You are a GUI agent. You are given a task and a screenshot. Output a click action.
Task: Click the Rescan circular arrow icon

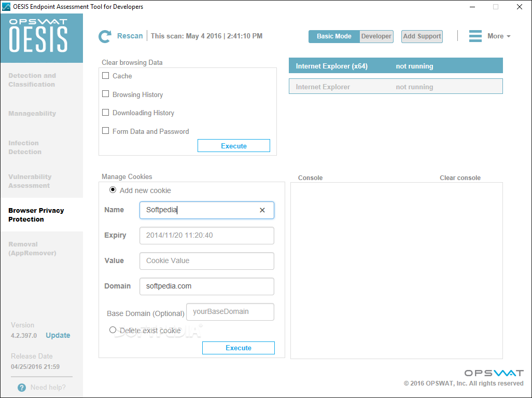tap(105, 36)
